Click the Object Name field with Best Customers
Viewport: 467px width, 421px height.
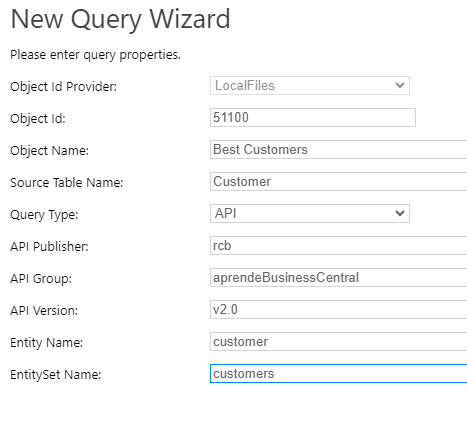tap(338, 149)
